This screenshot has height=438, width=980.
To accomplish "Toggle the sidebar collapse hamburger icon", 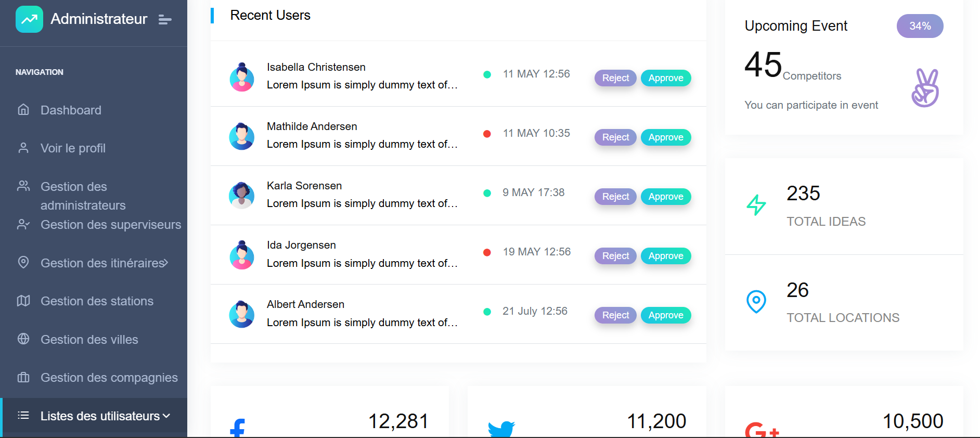I will pyautogui.click(x=165, y=19).
